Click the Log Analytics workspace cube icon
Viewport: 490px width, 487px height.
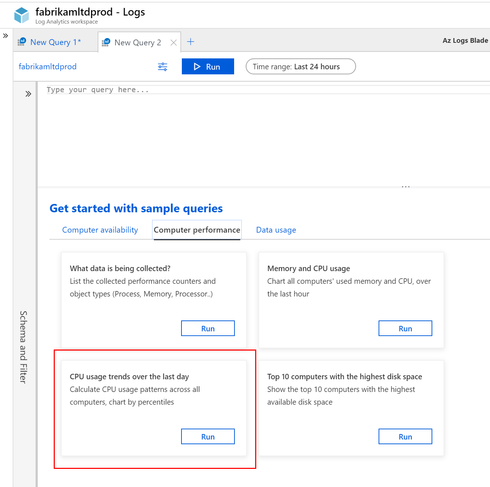point(22,15)
